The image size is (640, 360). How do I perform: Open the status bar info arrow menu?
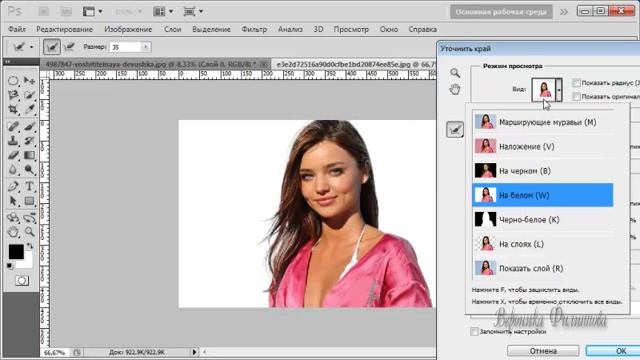[x=194, y=352]
